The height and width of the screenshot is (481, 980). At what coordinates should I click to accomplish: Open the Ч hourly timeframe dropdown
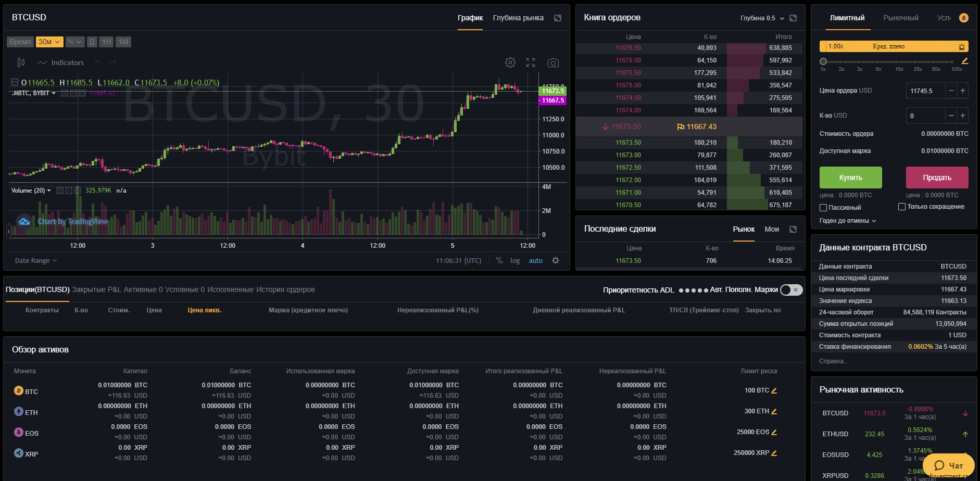pyautogui.click(x=75, y=42)
